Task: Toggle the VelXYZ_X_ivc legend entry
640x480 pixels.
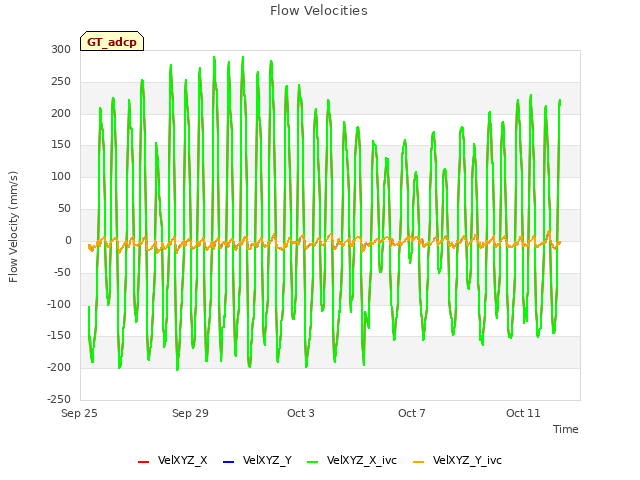Action: coord(352,460)
